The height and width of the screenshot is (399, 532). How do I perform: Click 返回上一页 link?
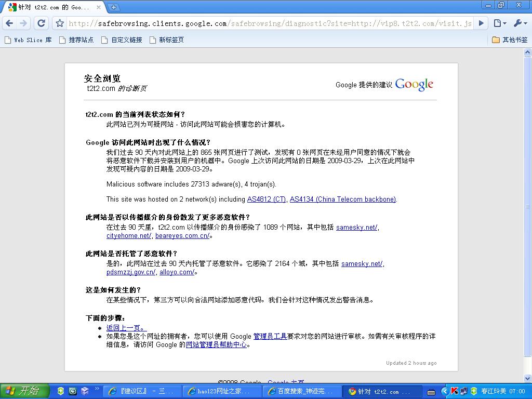tap(126, 328)
